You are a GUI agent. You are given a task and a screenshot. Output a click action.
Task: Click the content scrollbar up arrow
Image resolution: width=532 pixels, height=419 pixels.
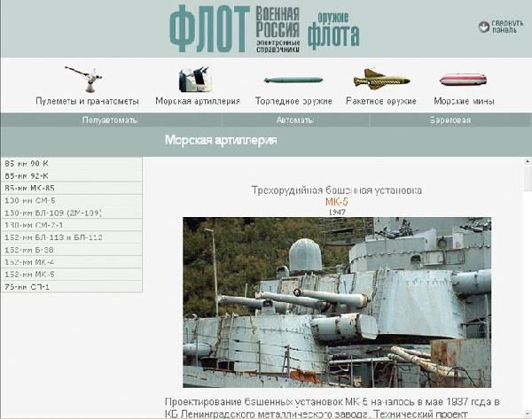(528, 161)
